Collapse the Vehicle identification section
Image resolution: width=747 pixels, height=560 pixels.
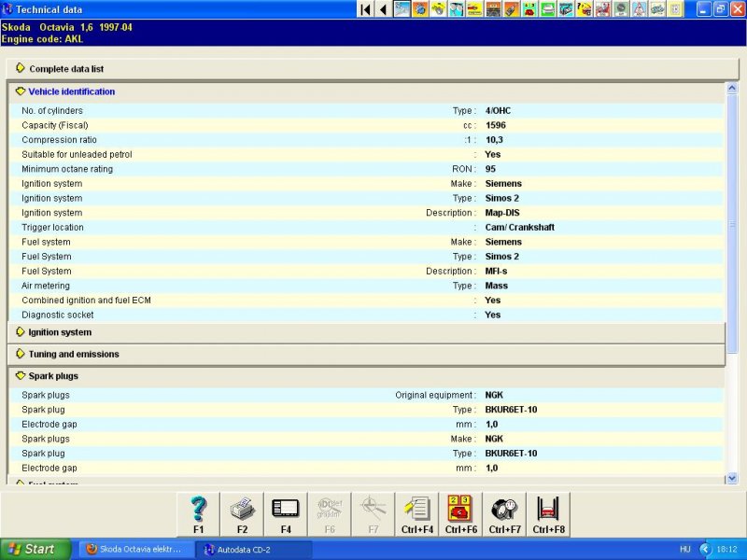pos(366,91)
